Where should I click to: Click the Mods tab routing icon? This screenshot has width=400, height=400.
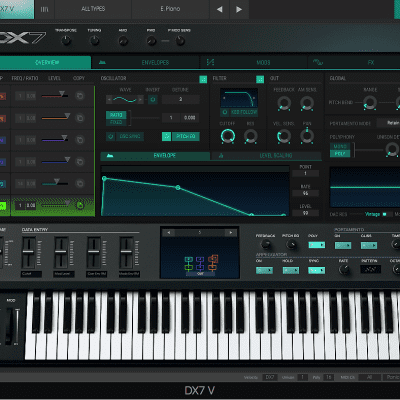pos(210,62)
